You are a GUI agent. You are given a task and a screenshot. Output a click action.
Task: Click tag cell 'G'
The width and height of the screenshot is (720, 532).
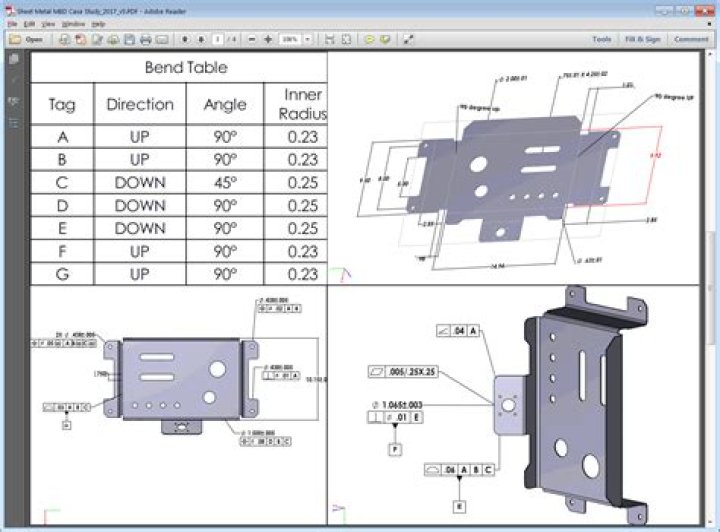(62, 274)
